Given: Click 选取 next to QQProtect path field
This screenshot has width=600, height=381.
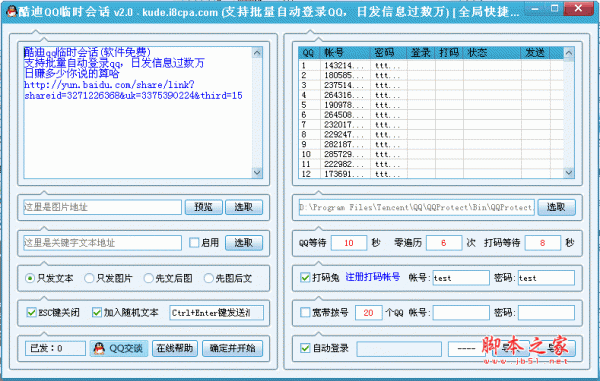Looking at the screenshot, I should (556, 207).
